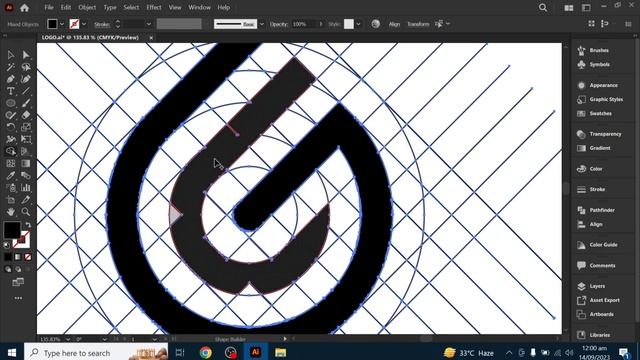640x360 pixels.
Task: Open the Effect menu
Action: [154, 7]
